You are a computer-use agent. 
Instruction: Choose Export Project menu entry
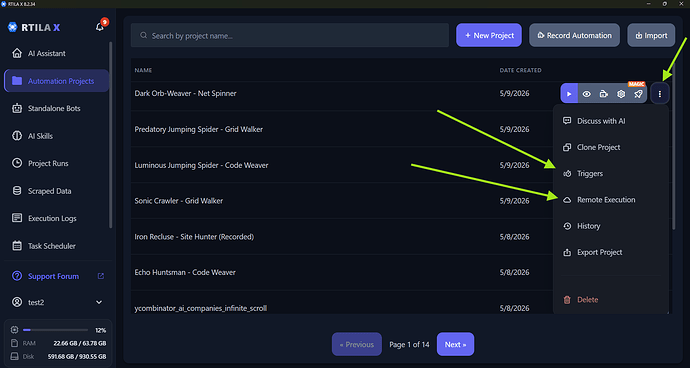tap(611, 252)
